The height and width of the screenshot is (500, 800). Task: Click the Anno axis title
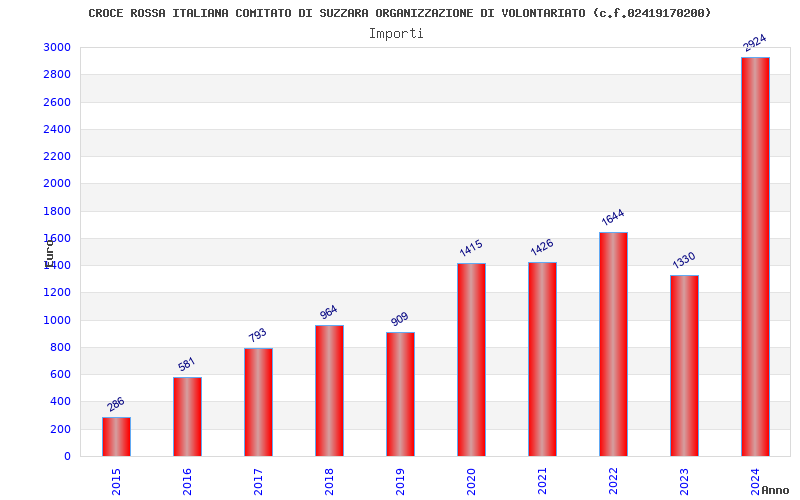click(775, 490)
